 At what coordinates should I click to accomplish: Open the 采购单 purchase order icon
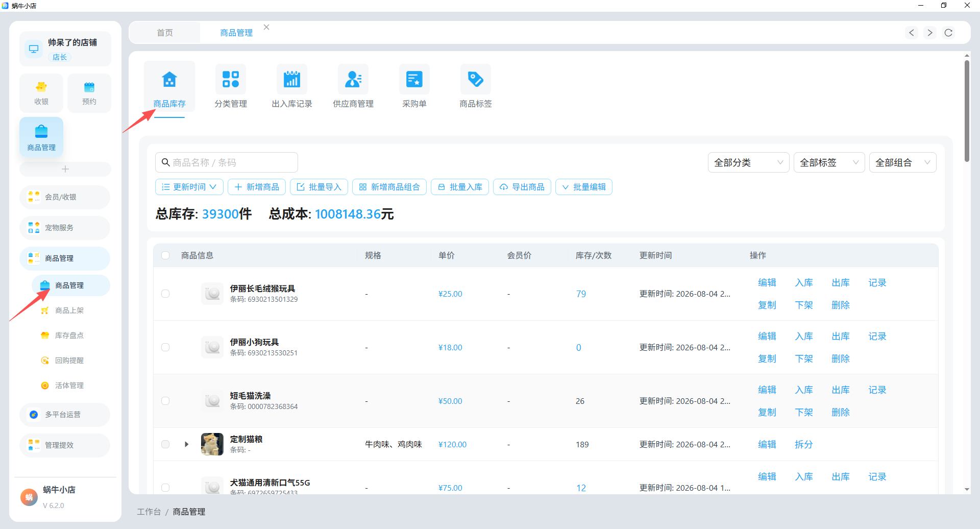point(414,80)
